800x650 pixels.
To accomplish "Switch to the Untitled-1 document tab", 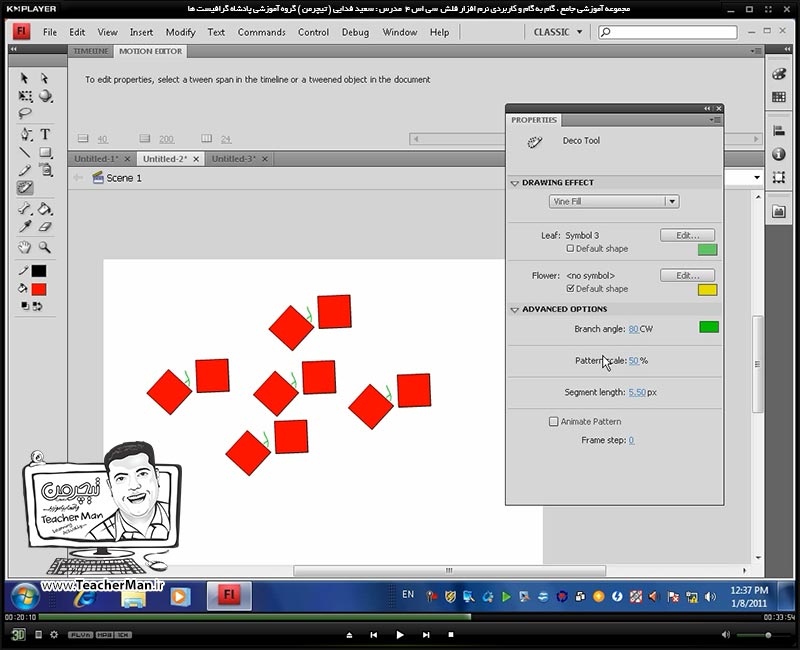I will pos(96,159).
